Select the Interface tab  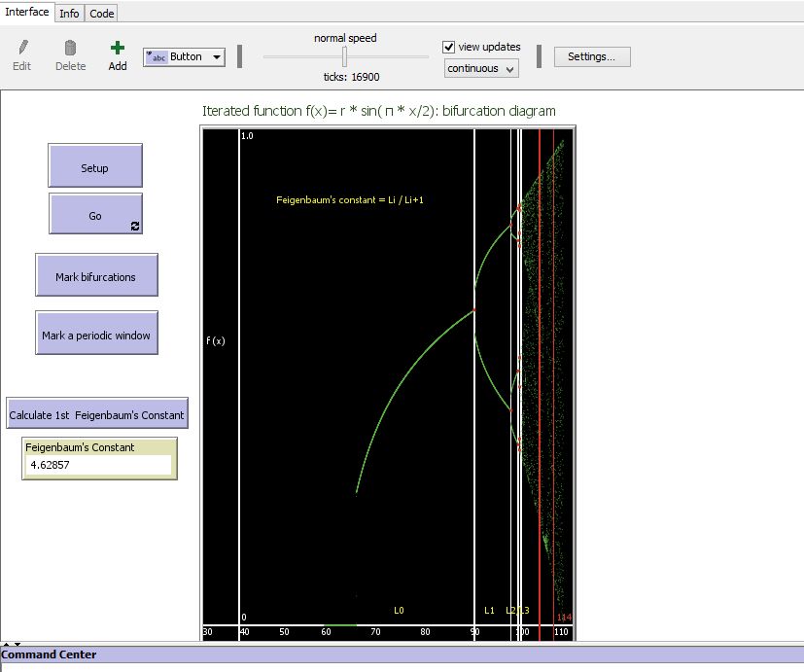tap(25, 12)
